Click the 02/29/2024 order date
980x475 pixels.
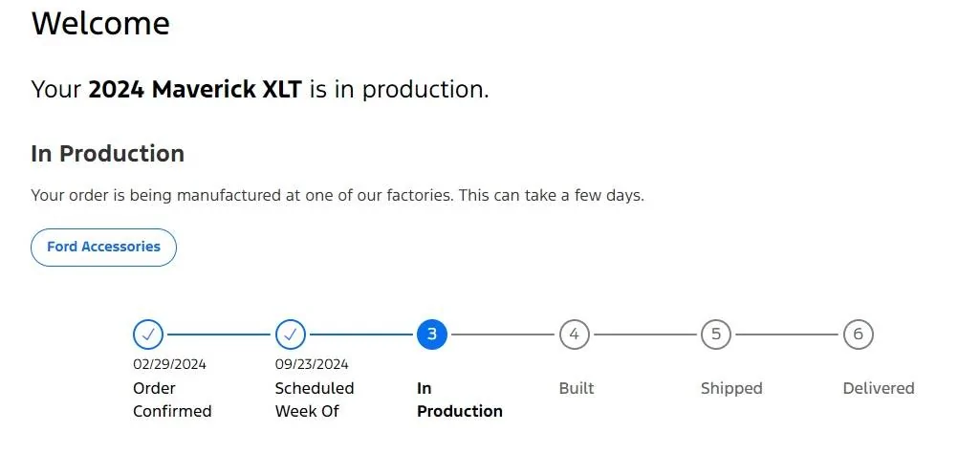coord(169,364)
